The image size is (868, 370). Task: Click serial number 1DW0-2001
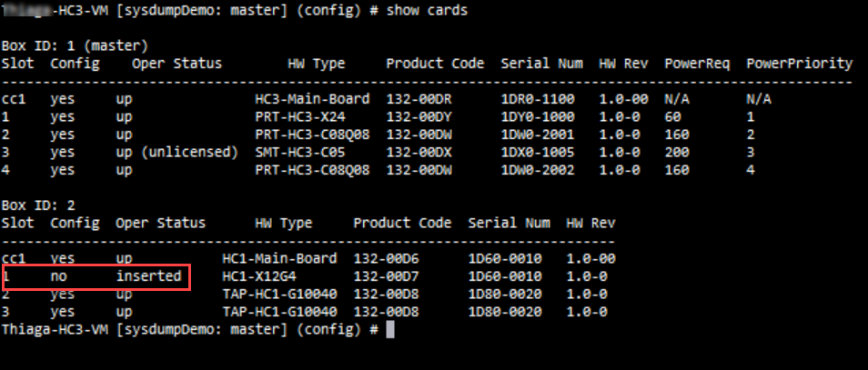click(x=538, y=135)
